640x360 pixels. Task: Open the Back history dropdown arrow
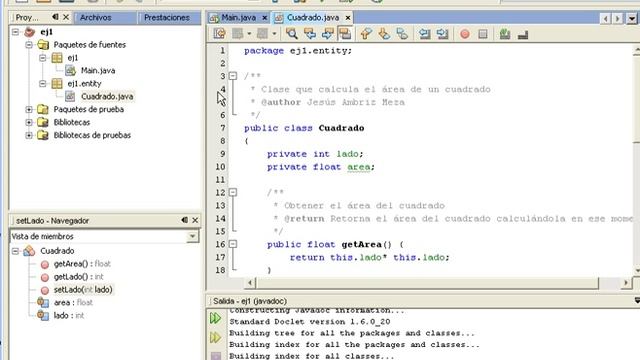click(x=249, y=34)
